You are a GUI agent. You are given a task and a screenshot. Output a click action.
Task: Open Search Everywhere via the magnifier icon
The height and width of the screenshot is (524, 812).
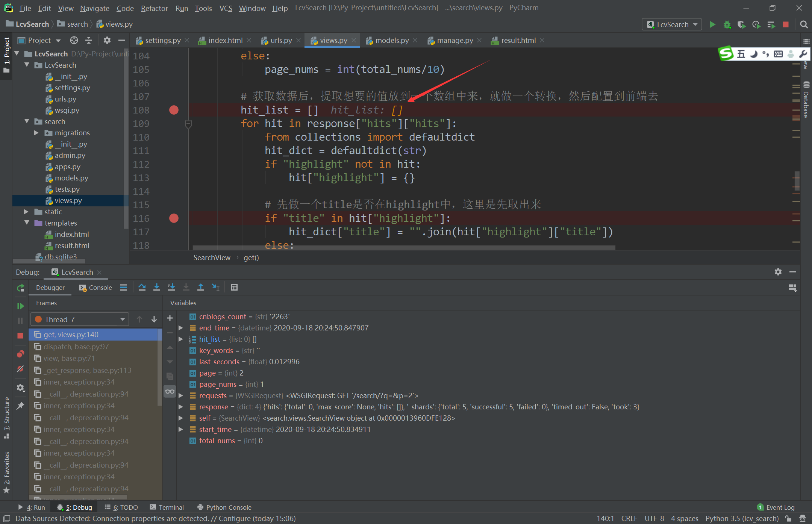804,24
